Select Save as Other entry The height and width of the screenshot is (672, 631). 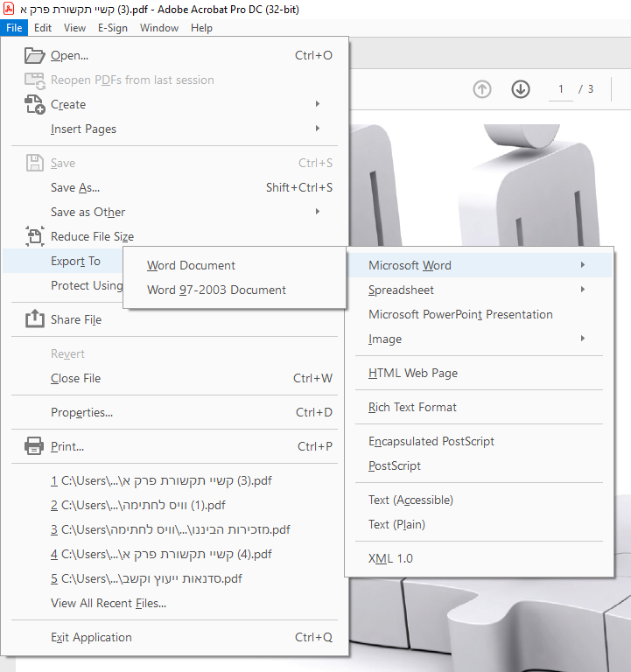[x=175, y=212]
